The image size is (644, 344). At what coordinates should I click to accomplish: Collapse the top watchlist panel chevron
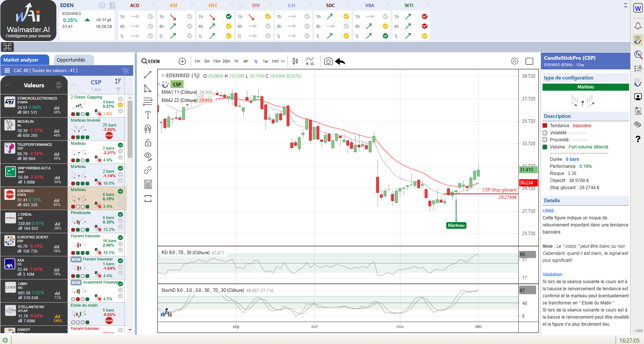tap(626, 5)
